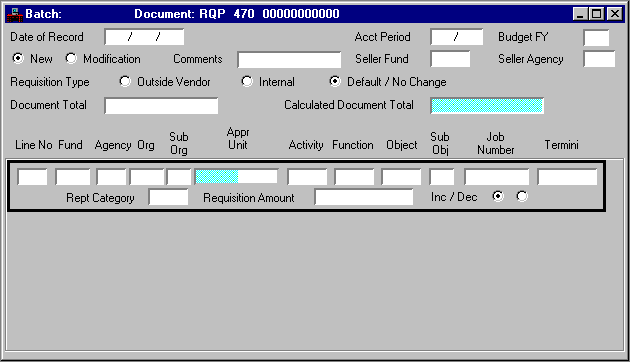Screen dimensions: 630x362
Task: Click the Agency input field in line row
Action: click(111, 177)
